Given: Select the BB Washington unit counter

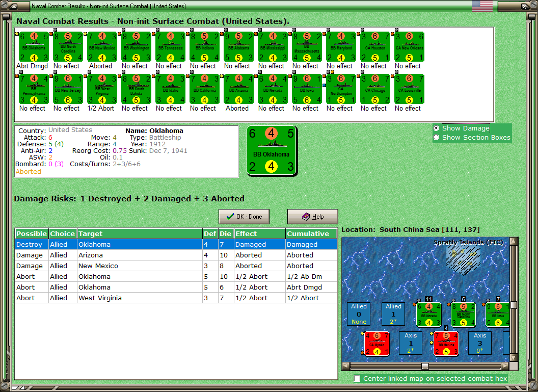Looking at the screenshot, I should [x=136, y=47].
